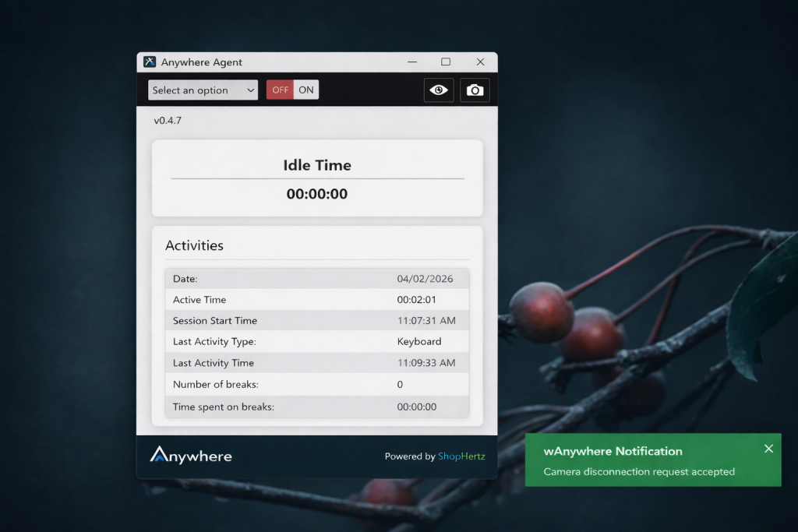Screen dimensions: 798x532
Task: Open the ShopHertz link in footer
Action: [461, 456]
